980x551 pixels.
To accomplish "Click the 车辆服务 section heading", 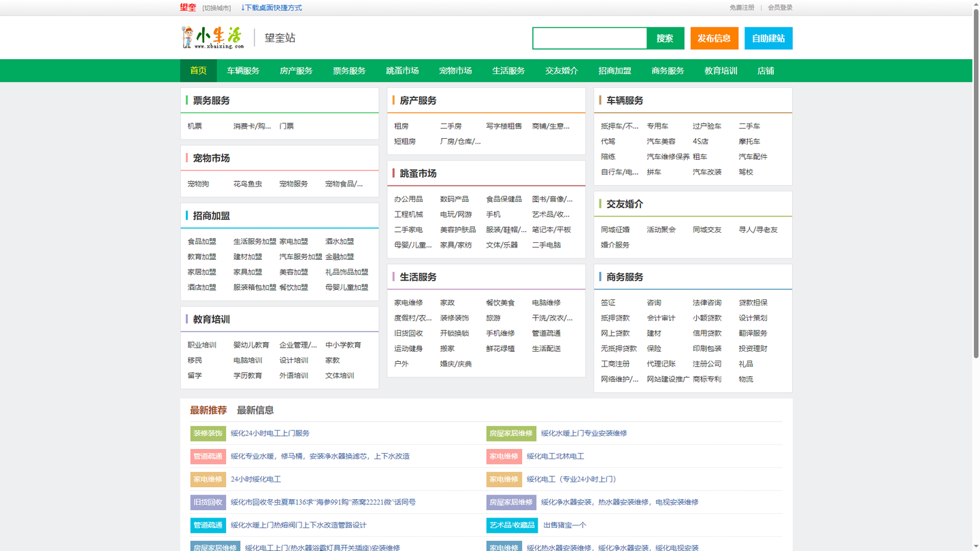I will (625, 101).
